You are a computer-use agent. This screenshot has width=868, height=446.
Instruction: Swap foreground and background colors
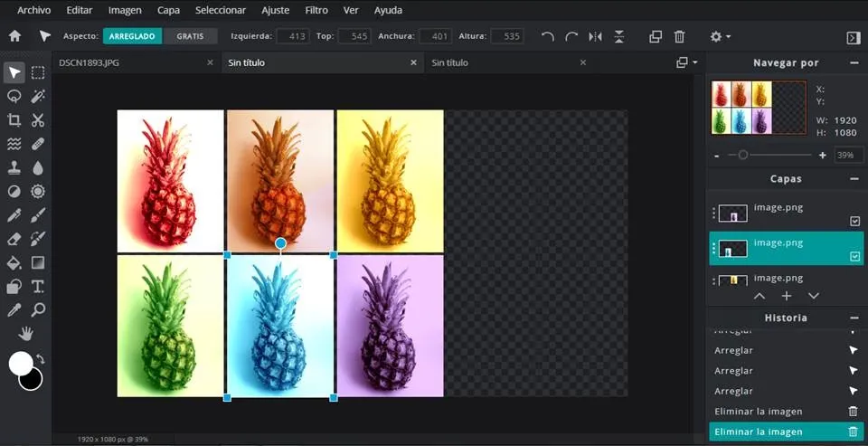(x=41, y=359)
